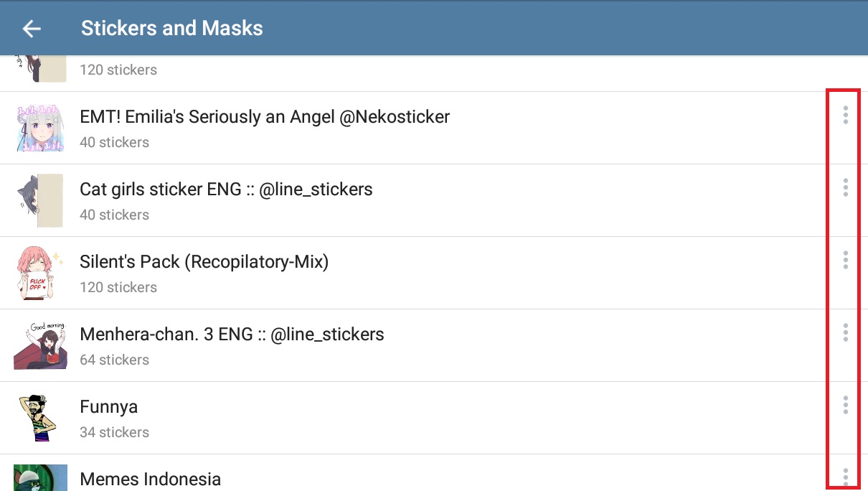This screenshot has width=868, height=491.
Task: Tap the Menhera-chan Good morning thumbnail
Action: coord(40,345)
